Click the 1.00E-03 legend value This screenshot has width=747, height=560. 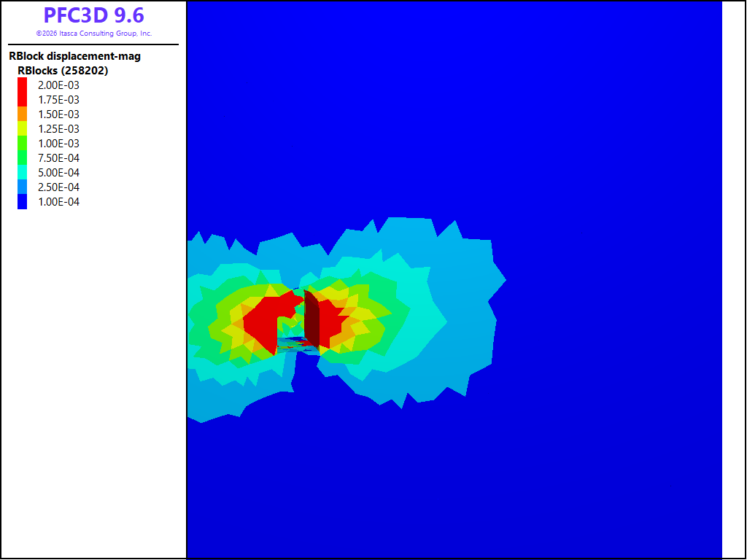click(58, 144)
